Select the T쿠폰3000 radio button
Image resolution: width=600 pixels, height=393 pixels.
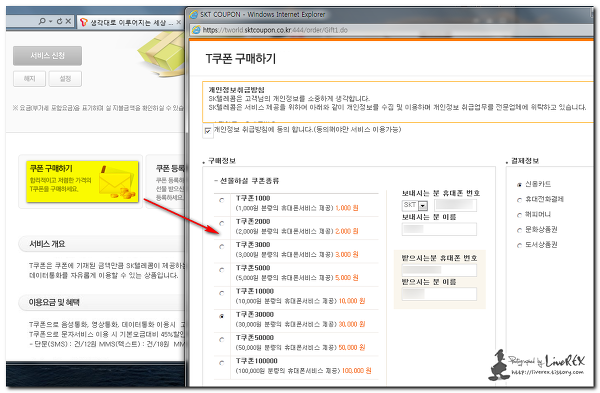click(x=222, y=246)
